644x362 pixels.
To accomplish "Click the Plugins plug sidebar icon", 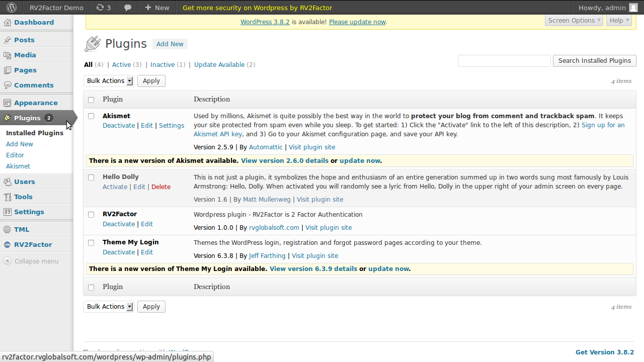I will [8, 118].
